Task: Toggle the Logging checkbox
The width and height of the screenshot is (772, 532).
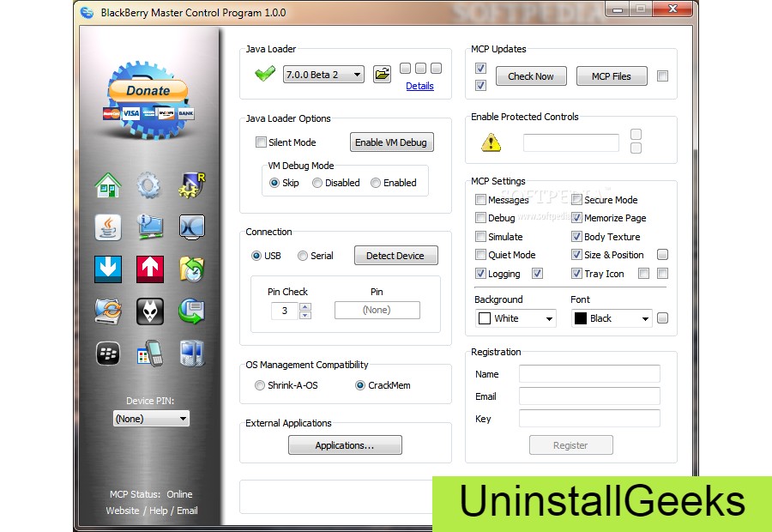Action: click(x=480, y=274)
